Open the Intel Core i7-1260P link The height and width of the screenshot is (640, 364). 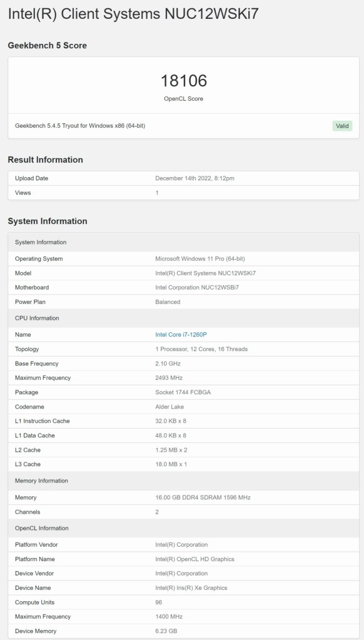pos(181,335)
